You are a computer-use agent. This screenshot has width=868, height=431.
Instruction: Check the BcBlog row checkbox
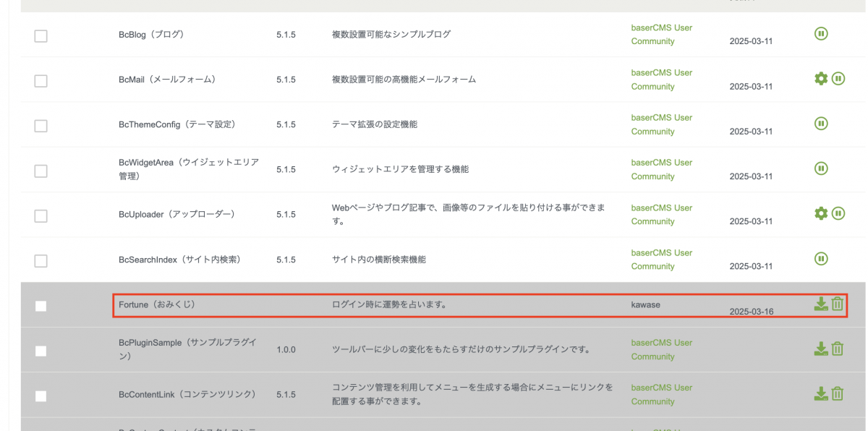click(x=41, y=35)
